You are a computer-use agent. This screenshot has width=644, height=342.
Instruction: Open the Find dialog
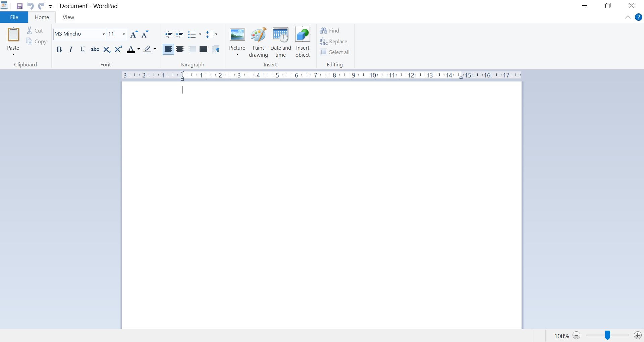pos(330,30)
